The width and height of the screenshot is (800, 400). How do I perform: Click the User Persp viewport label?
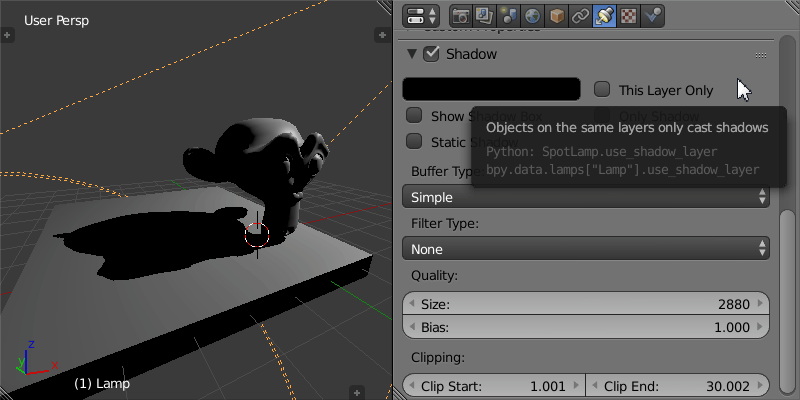point(56,21)
